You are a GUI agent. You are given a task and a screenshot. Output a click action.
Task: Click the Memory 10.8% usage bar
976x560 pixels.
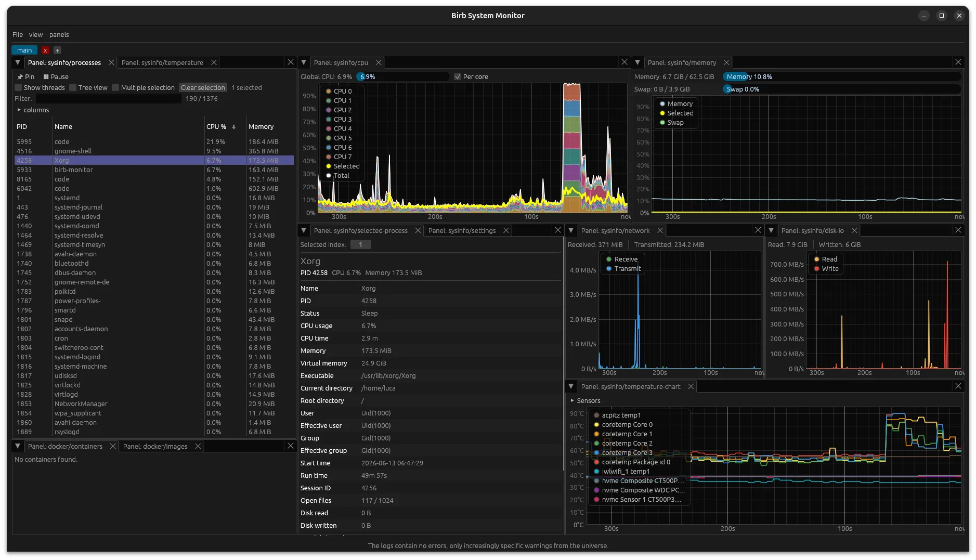pos(842,76)
